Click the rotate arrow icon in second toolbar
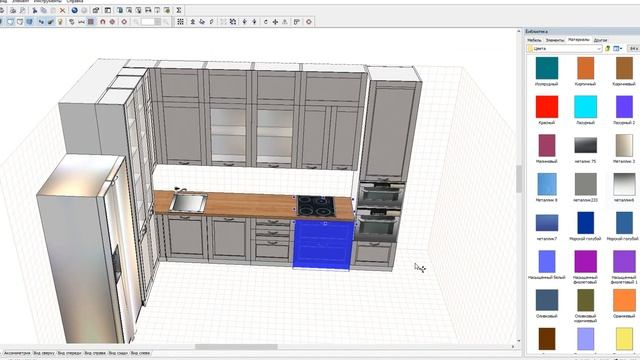Viewport: 640px width, 360px height. coord(266,22)
